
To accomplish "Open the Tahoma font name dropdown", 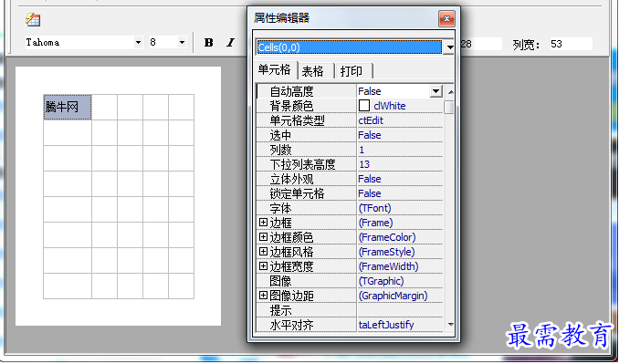I will pyautogui.click(x=138, y=43).
